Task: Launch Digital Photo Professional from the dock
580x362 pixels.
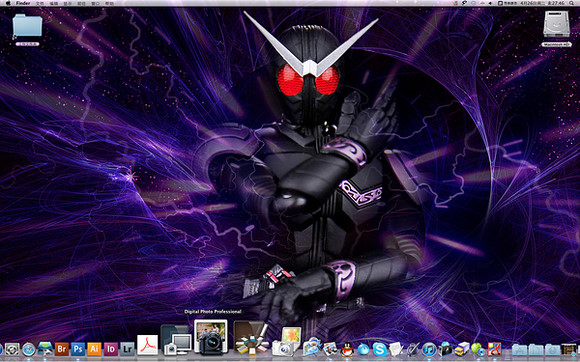Action: (x=211, y=337)
